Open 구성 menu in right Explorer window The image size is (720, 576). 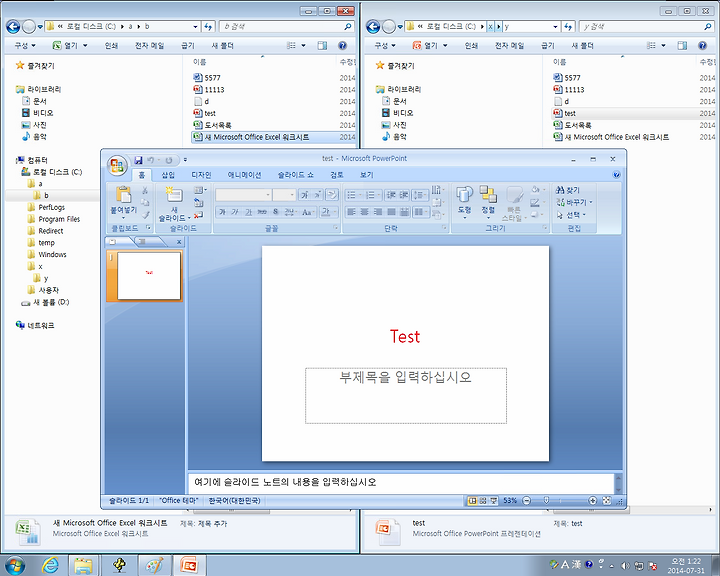coord(385,45)
